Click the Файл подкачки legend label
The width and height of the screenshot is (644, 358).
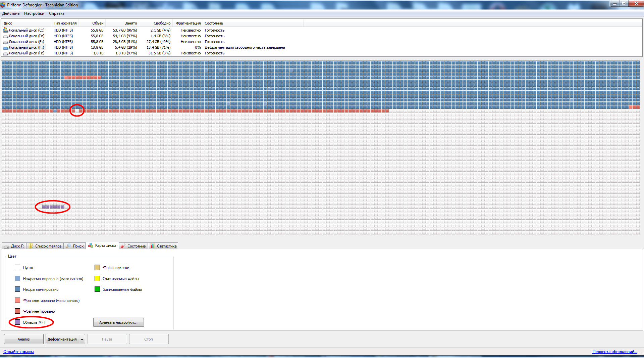[116, 268]
